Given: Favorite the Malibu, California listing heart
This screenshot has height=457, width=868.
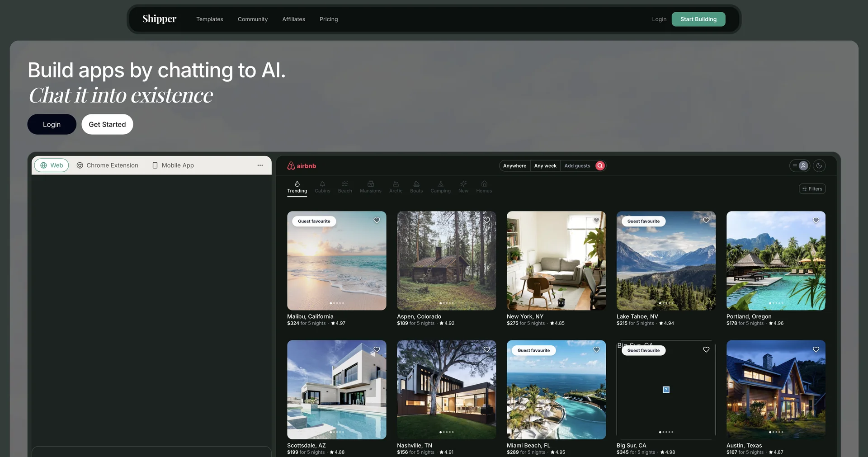Looking at the screenshot, I should coord(377,221).
